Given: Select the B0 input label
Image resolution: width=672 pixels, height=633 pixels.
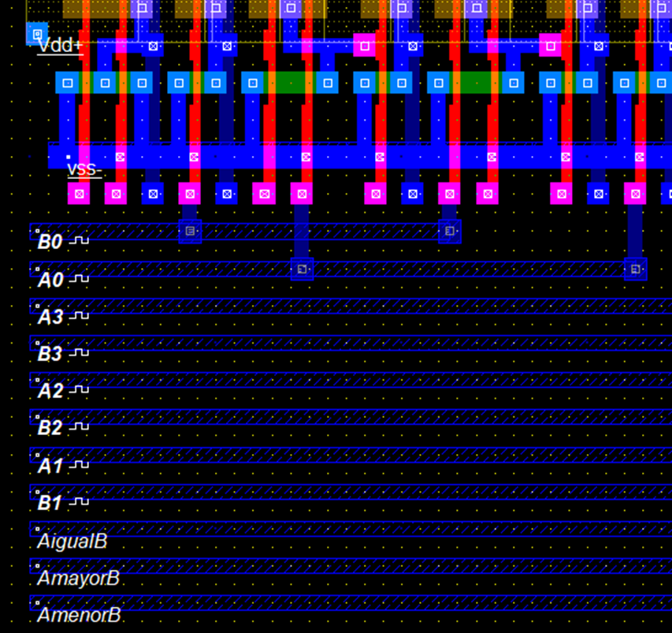Looking at the screenshot, I should (x=50, y=242).
